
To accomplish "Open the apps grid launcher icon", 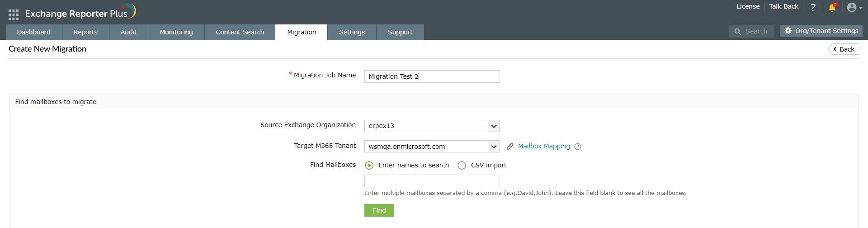I will 14,14.
